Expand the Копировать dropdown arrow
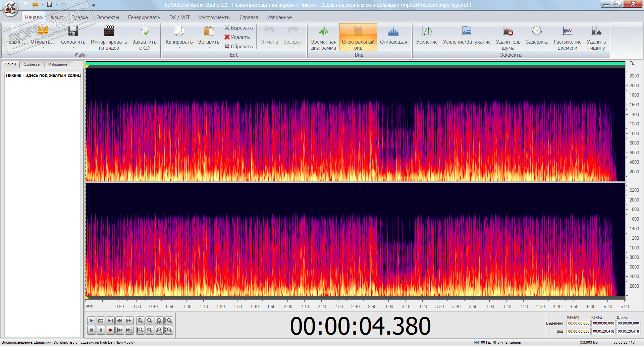This screenshot has width=644, height=346. click(179, 48)
